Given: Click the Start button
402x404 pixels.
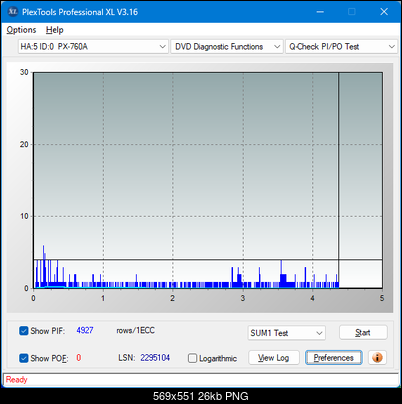Looking at the screenshot, I should tap(363, 332).
